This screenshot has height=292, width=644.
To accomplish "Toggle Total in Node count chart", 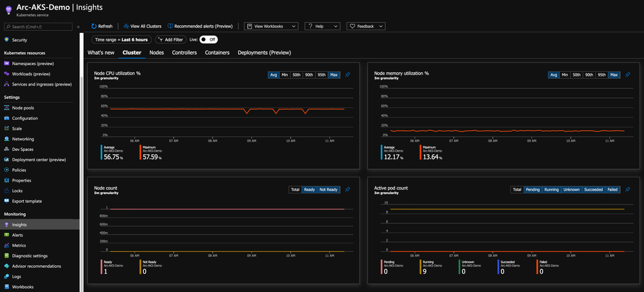I will (x=296, y=190).
